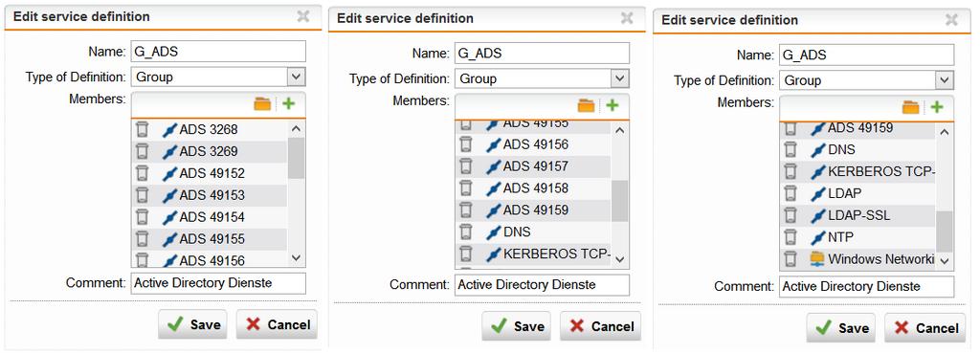The width and height of the screenshot is (980, 353).
Task: Select the ADS 49153 row
Action: 210,195
